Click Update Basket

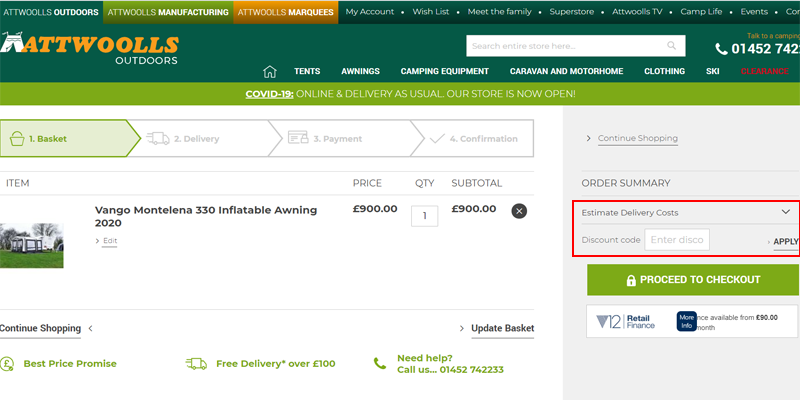pyautogui.click(x=503, y=328)
